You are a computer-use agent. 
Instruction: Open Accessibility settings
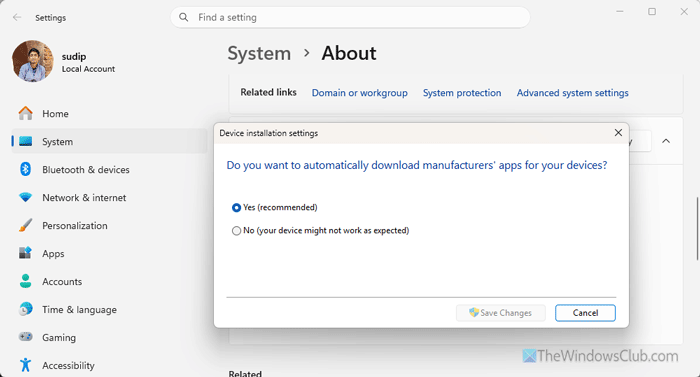(x=109, y=365)
